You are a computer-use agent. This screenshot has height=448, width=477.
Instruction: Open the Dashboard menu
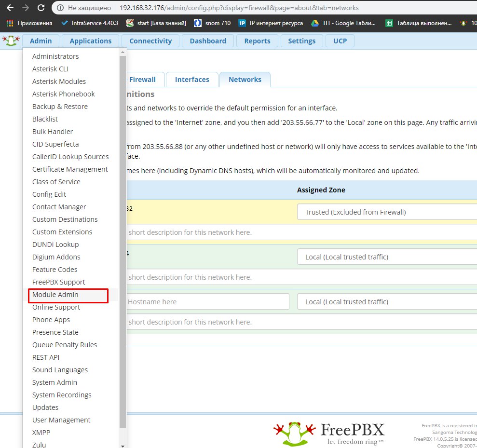pos(208,41)
